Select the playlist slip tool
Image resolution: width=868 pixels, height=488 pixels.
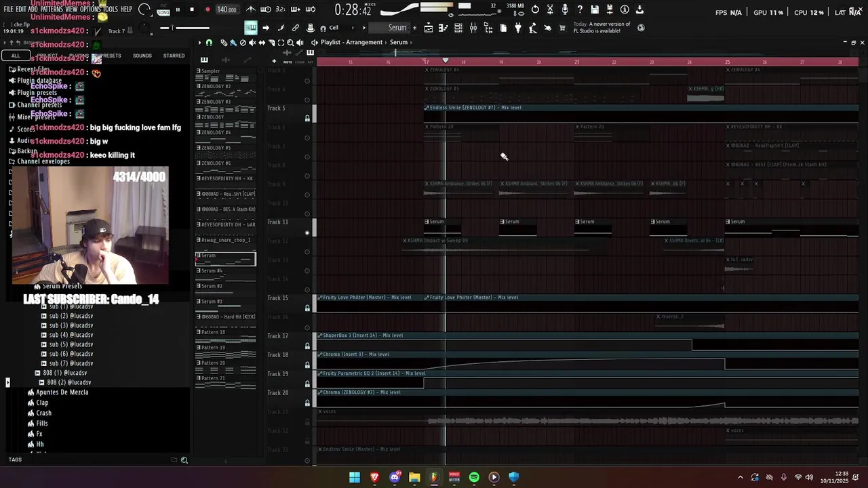(x=262, y=43)
